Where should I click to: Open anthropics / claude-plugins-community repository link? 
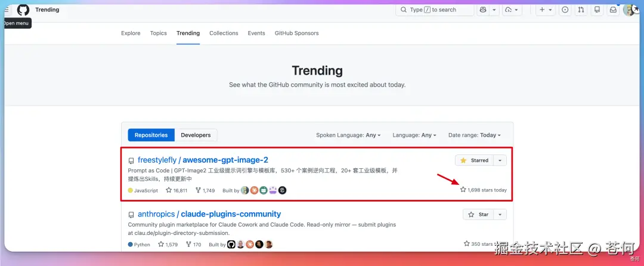pyautogui.click(x=209, y=214)
